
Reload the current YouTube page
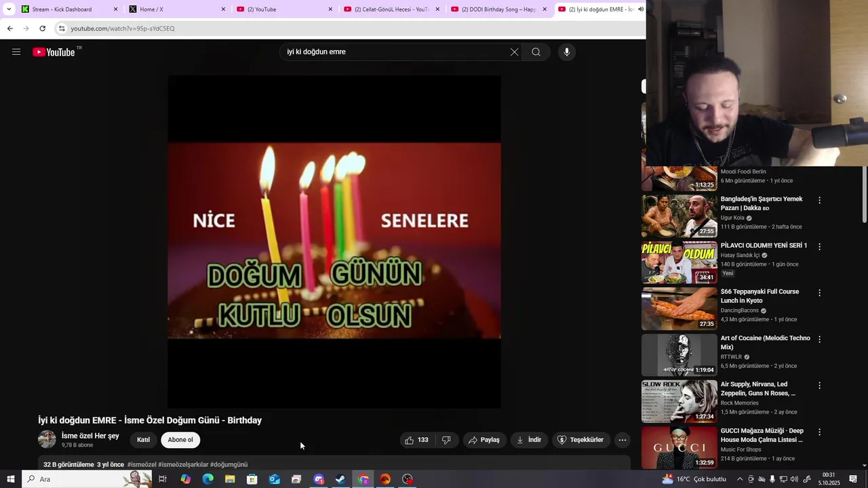pos(42,28)
